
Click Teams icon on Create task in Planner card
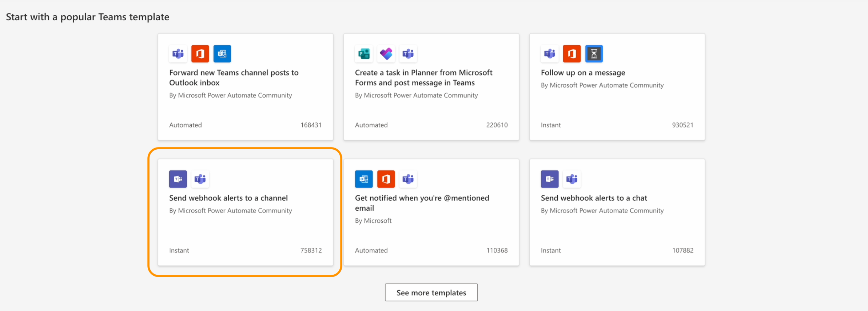pos(408,54)
